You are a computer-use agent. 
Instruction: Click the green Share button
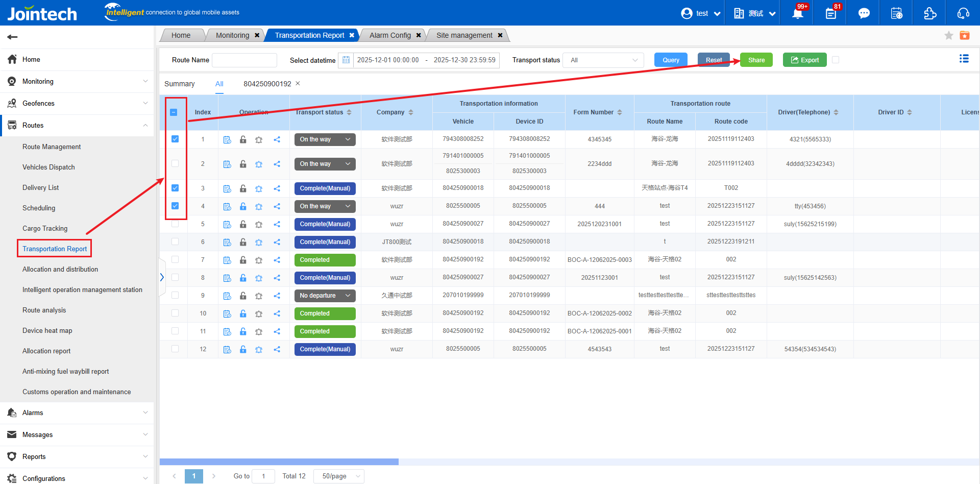[x=756, y=60]
